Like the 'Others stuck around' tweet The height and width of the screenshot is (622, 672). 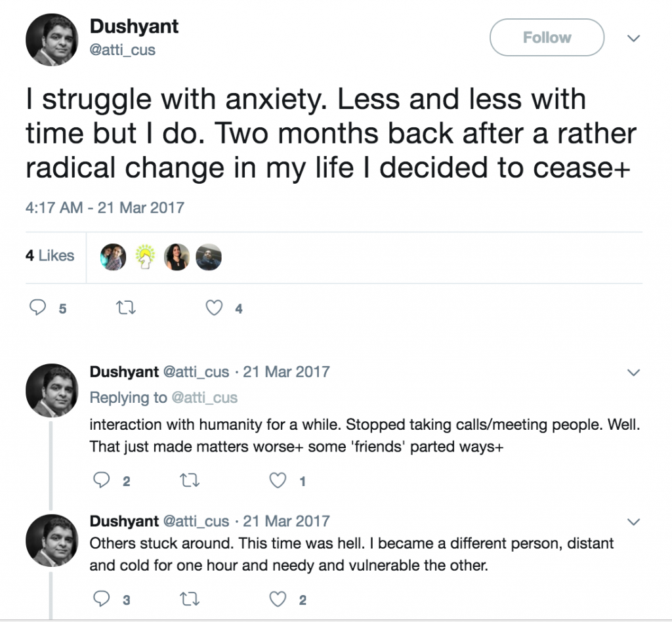[x=279, y=598]
